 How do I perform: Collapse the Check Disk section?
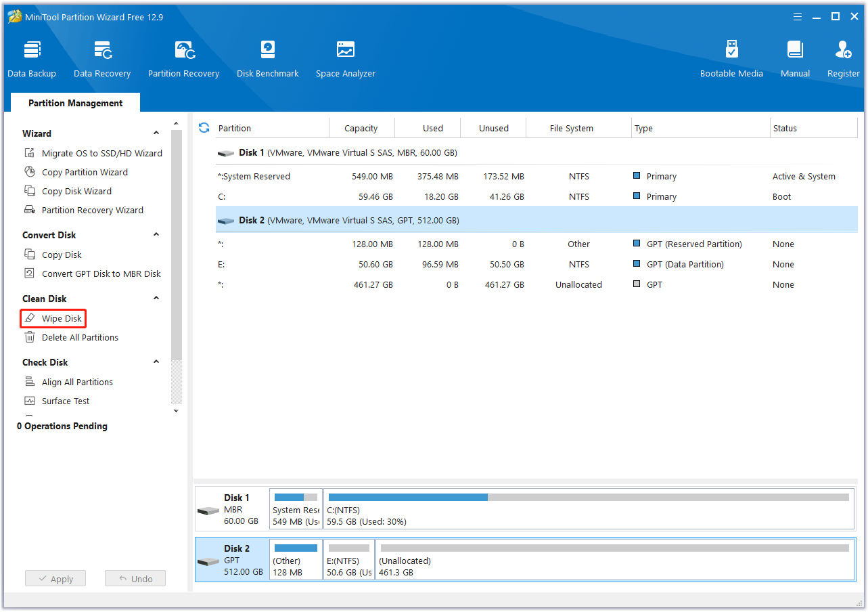tap(156, 362)
